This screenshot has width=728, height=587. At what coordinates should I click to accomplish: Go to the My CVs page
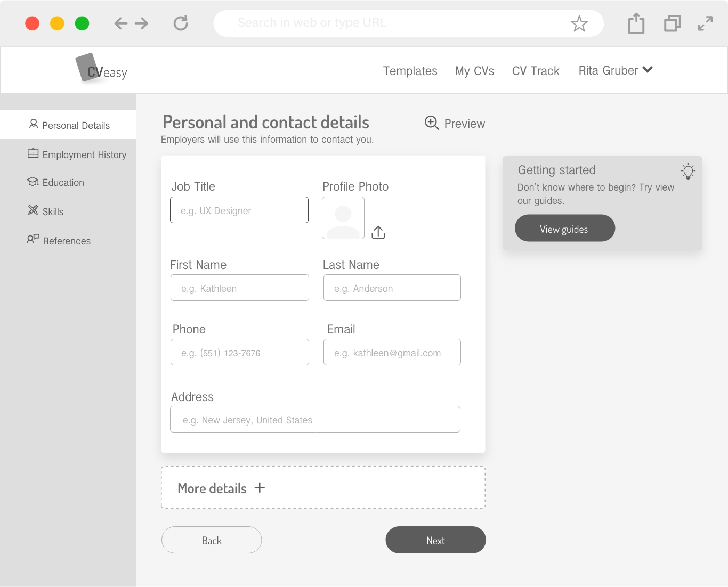[474, 71]
